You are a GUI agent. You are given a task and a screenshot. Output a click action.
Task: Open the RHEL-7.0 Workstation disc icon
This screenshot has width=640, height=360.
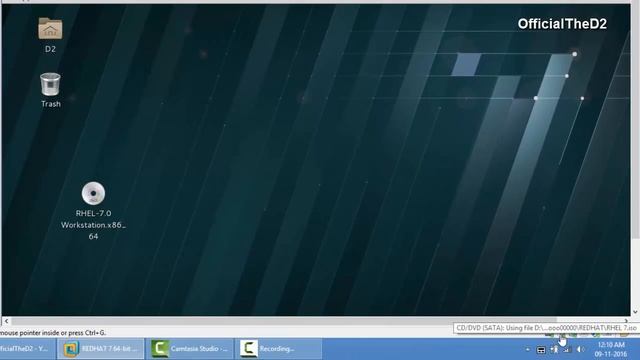[x=93, y=193]
